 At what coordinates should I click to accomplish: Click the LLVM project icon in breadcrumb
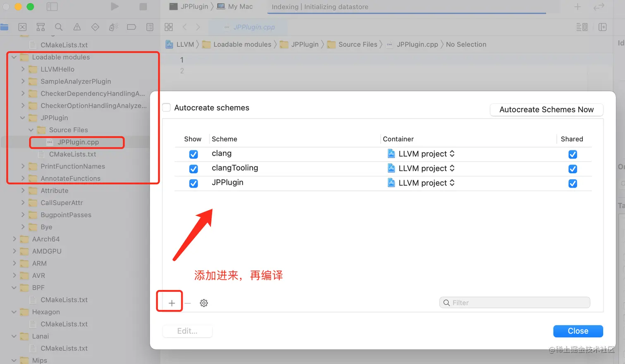pos(169,44)
